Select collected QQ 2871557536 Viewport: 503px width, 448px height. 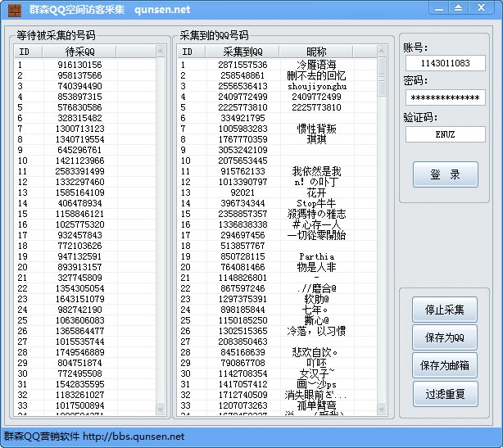(242, 65)
